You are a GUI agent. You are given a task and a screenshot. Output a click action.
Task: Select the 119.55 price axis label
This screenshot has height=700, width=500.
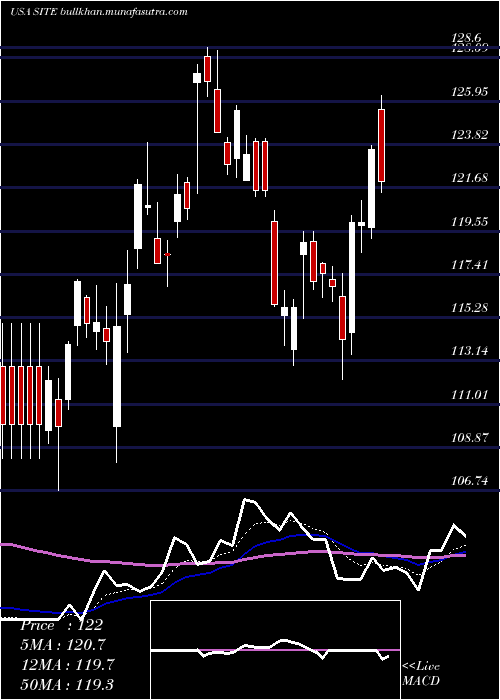click(x=470, y=221)
